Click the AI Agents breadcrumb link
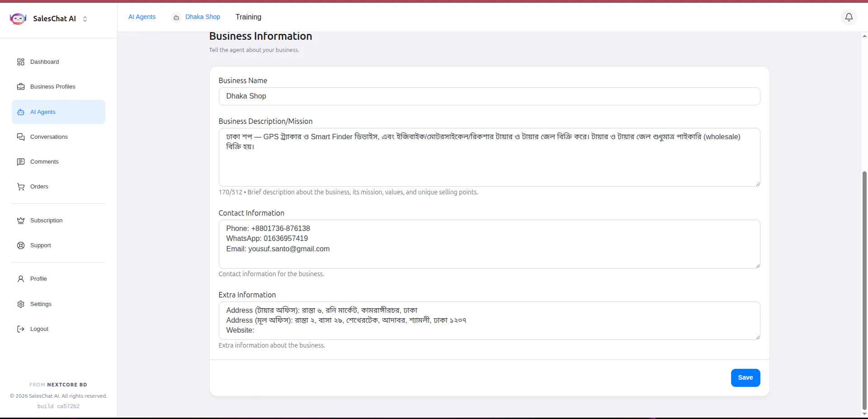The height and width of the screenshot is (419, 868). (x=142, y=17)
